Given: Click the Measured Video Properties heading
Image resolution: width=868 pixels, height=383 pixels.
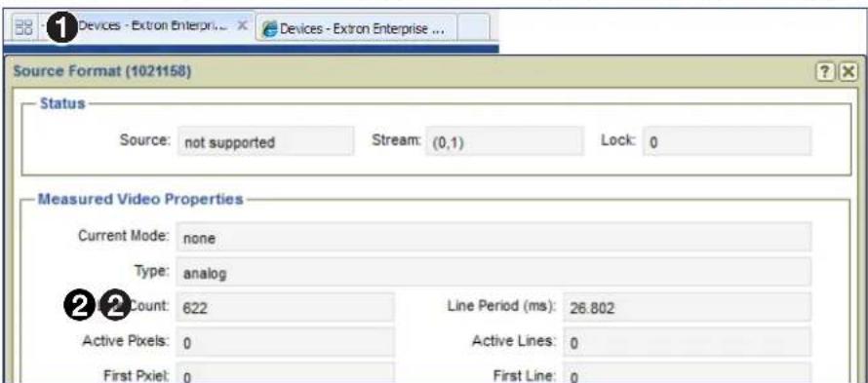Looking at the screenshot, I should pyautogui.click(x=140, y=199).
